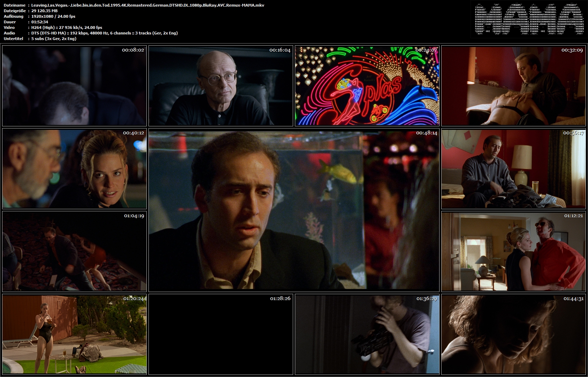Viewport: 588px width, 377px height.
Task: Click the DTS audio info line
Action: point(104,33)
